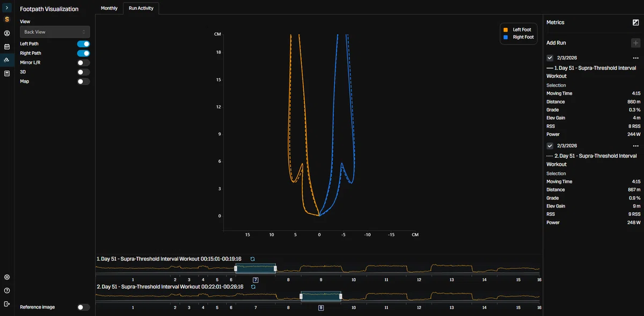Click the second run's sync refresh icon
The width and height of the screenshot is (644, 316).
(x=253, y=287)
